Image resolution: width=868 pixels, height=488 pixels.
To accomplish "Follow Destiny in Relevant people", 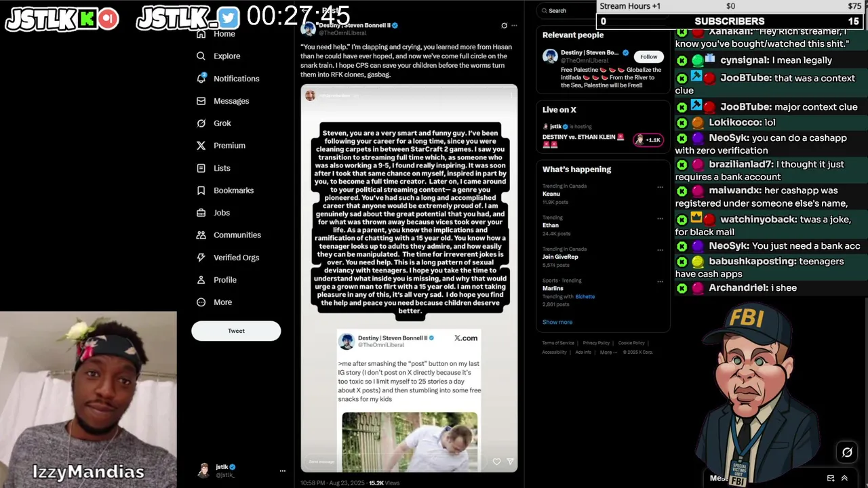I will [x=648, y=57].
